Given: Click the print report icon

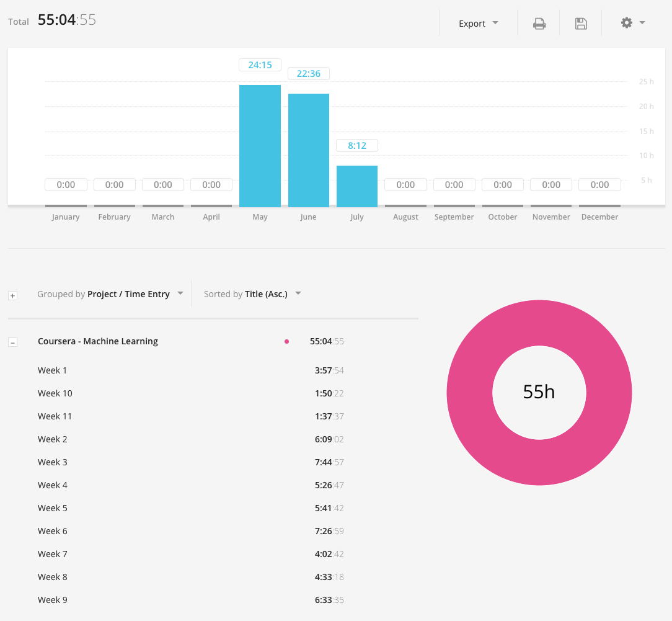Looking at the screenshot, I should pos(539,24).
